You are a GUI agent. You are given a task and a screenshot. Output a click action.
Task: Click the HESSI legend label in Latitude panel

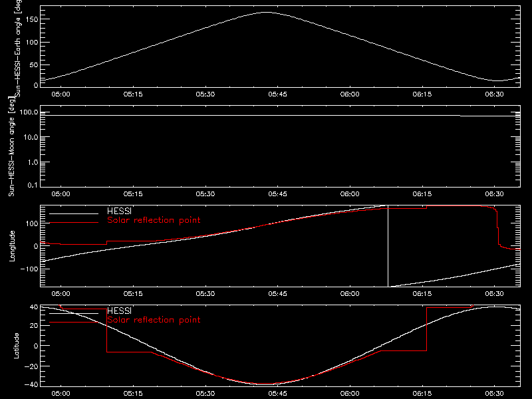pyautogui.click(x=119, y=311)
